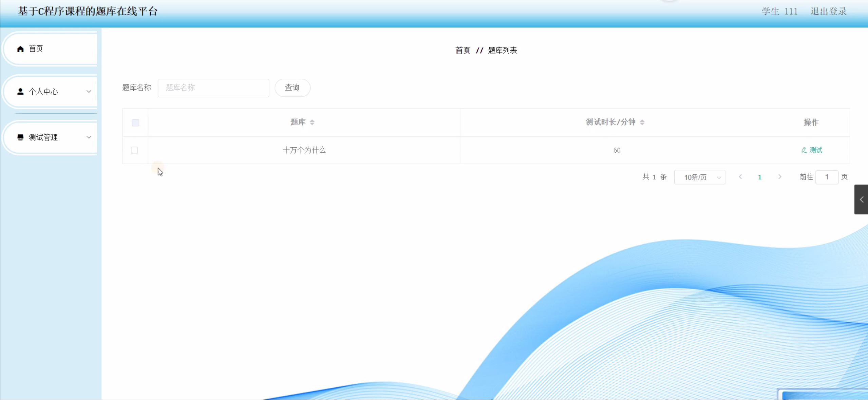This screenshot has height=400, width=868.
Task: Focus the 题库名称 search field
Action: [213, 88]
